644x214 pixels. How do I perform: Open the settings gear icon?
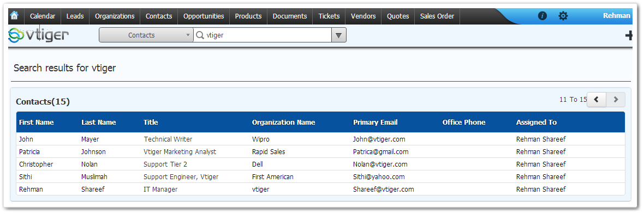coord(563,16)
